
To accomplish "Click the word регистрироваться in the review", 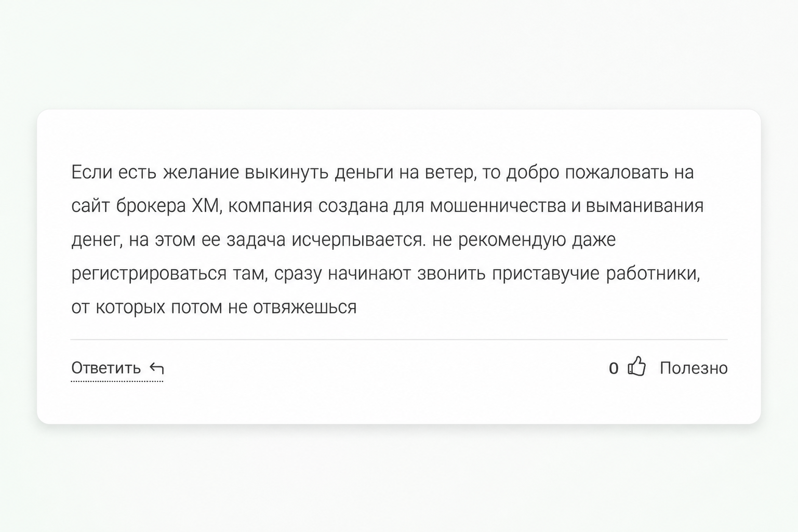I will pos(149,274).
